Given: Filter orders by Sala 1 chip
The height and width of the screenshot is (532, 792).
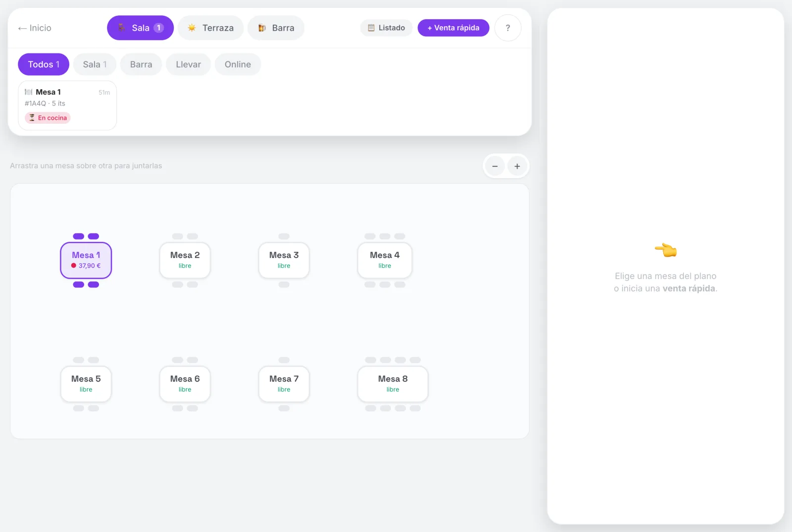Looking at the screenshot, I should coord(95,64).
